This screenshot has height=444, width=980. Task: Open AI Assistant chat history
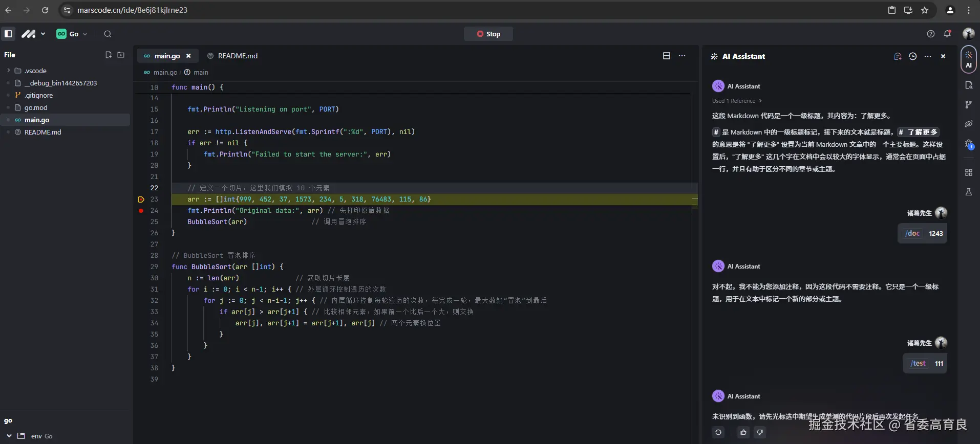[x=912, y=56]
